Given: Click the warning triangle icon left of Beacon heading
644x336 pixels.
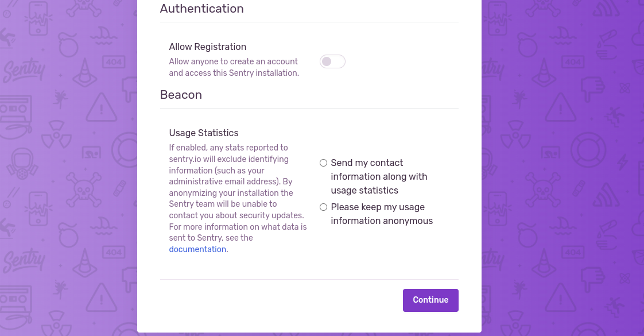Looking at the screenshot, I should pos(102,107).
